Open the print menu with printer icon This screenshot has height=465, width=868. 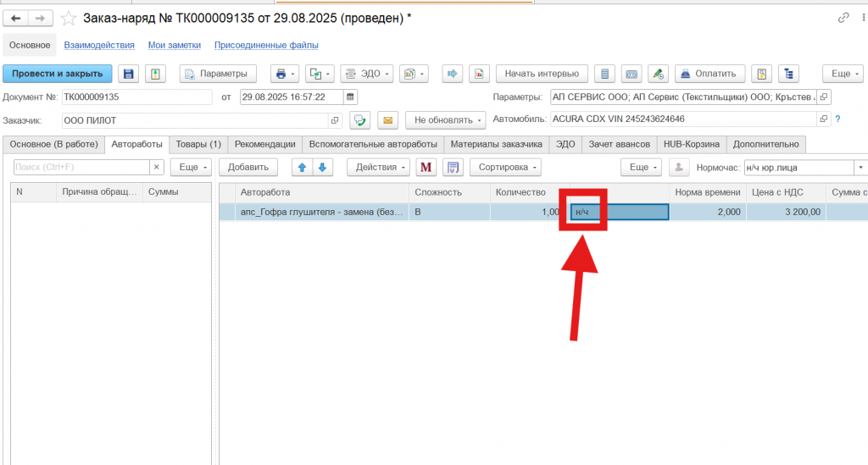tap(281, 74)
